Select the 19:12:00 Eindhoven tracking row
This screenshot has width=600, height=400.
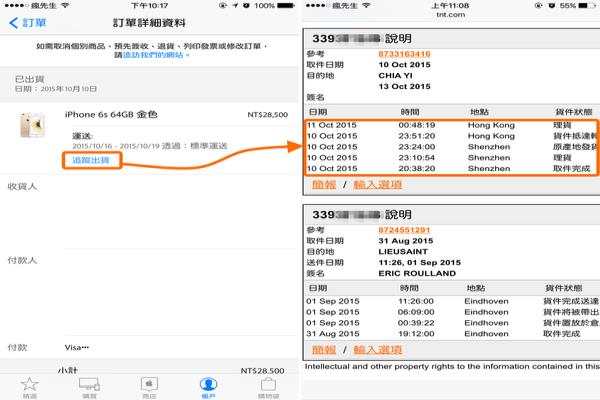pos(452,334)
